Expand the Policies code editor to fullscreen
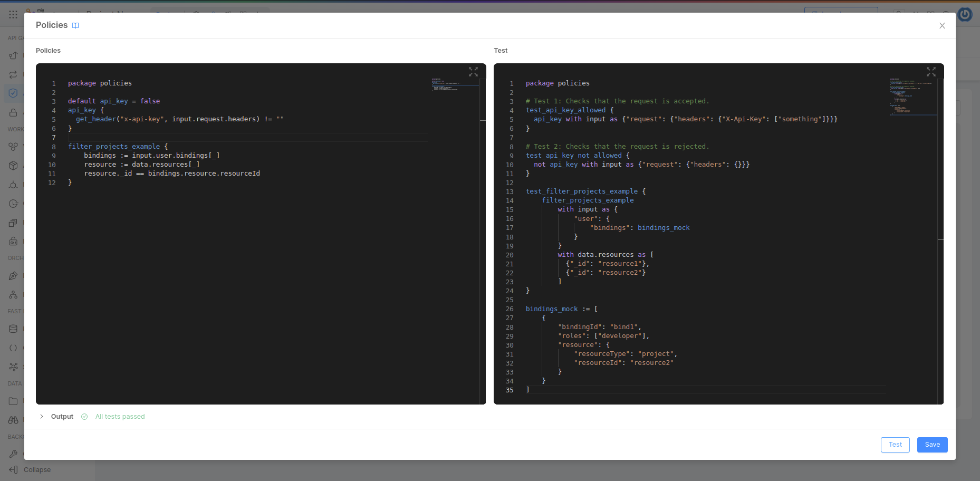Screen dimensions: 980x481 pyautogui.click(x=473, y=72)
